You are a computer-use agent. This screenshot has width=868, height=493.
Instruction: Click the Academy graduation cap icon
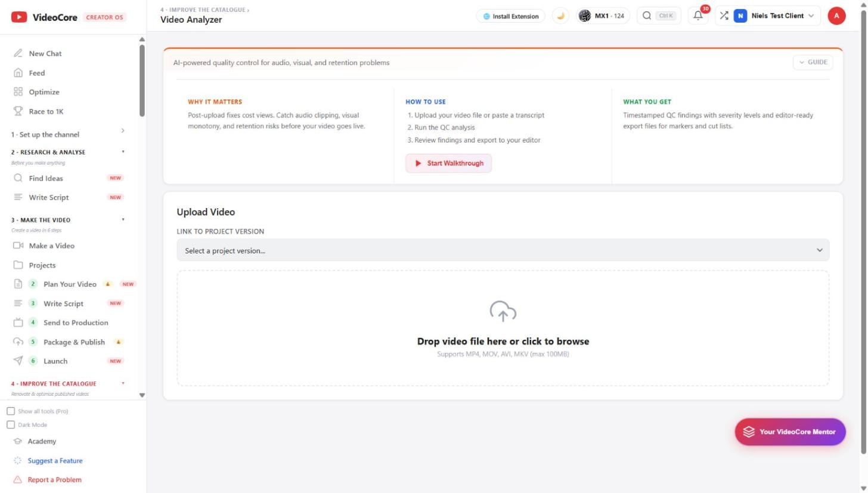pos(18,441)
